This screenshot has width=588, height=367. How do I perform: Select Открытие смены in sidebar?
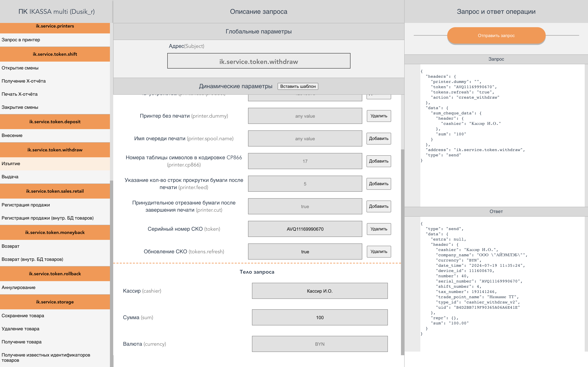click(20, 68)
